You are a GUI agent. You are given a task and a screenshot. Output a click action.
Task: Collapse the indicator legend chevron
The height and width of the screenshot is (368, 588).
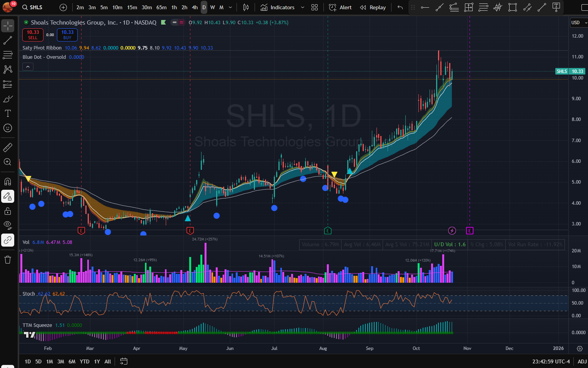[x=28, y=66]
